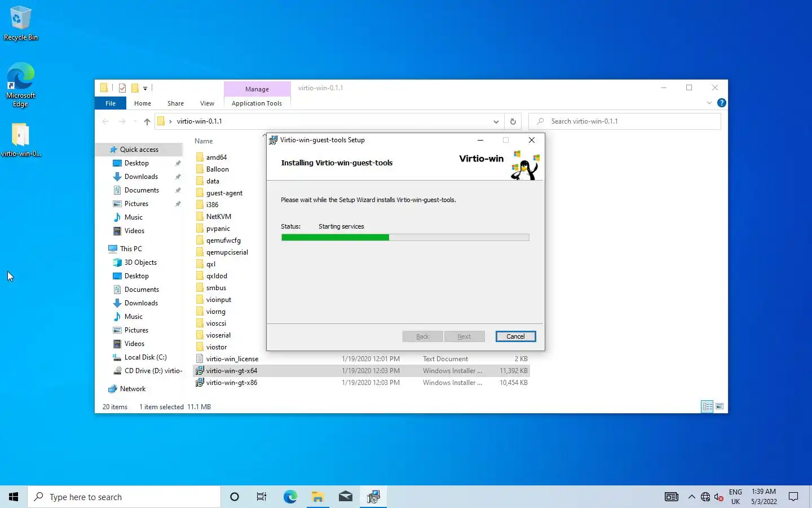The image size is (812, 508).
Task: Click the virtio-win-0.1.1 address path
Action: click(199, 121)
